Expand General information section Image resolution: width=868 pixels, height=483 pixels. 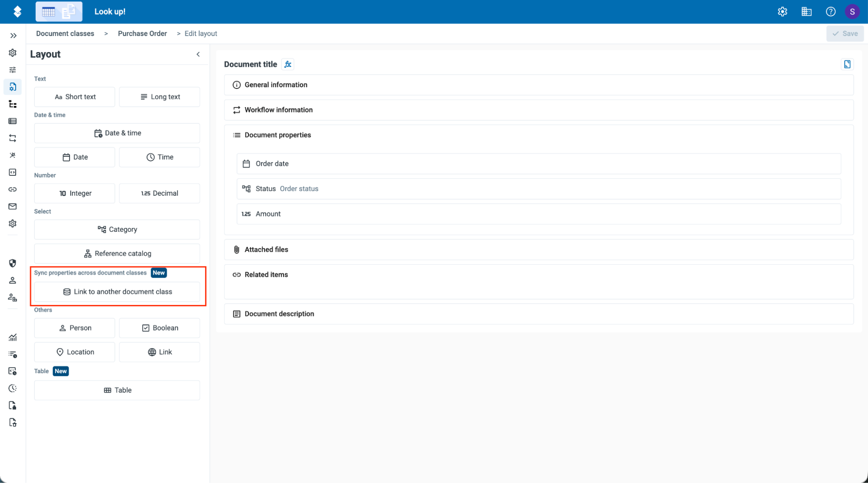[539, 85]
